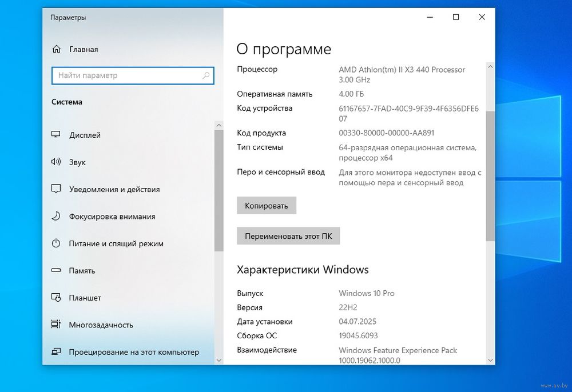Click the Уведомления и действия icon
Screen dimensions: 572x392
56,189
